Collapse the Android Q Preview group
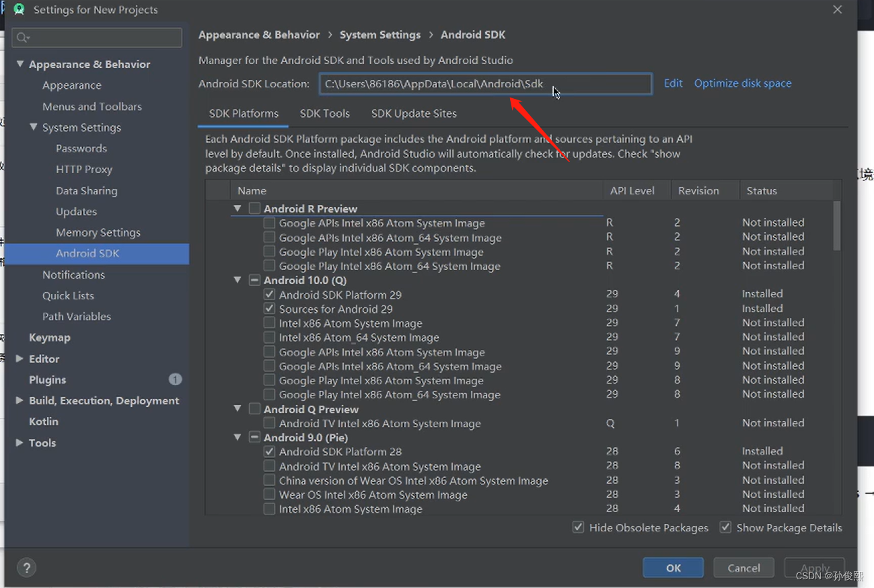874x588 pixels. pyautogui.click(x=238, y=409)
